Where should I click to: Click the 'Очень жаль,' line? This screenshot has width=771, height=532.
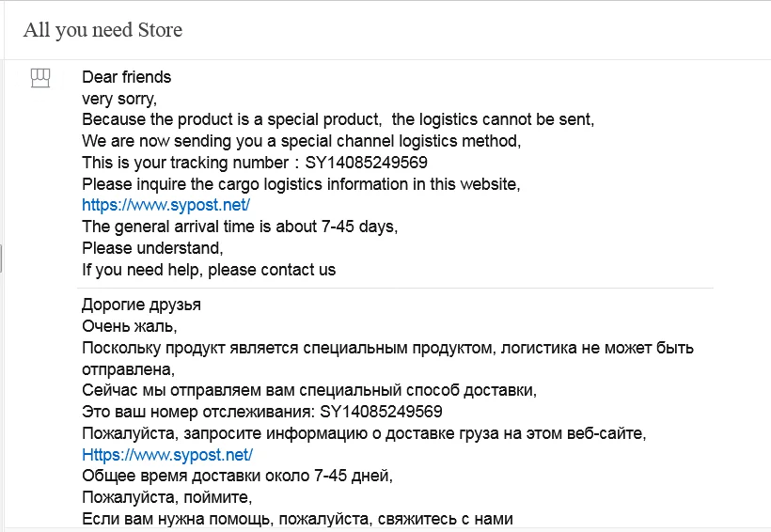(130, 326)
